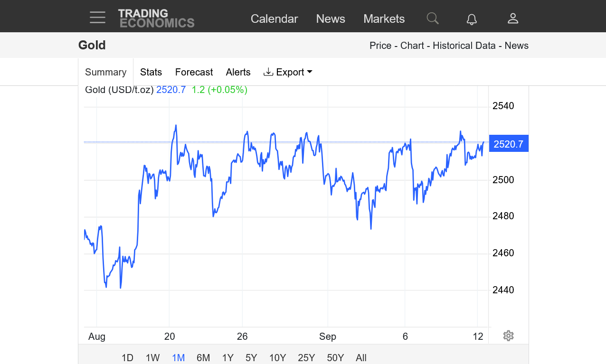This screenshot has width=606, height=364.
Task: Open the Alerts tab
Action: 238,72
